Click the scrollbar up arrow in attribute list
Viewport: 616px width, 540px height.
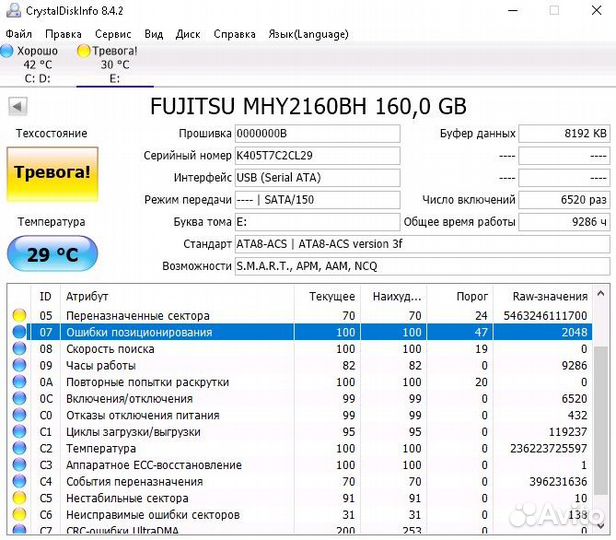click(x=601, y=293)
